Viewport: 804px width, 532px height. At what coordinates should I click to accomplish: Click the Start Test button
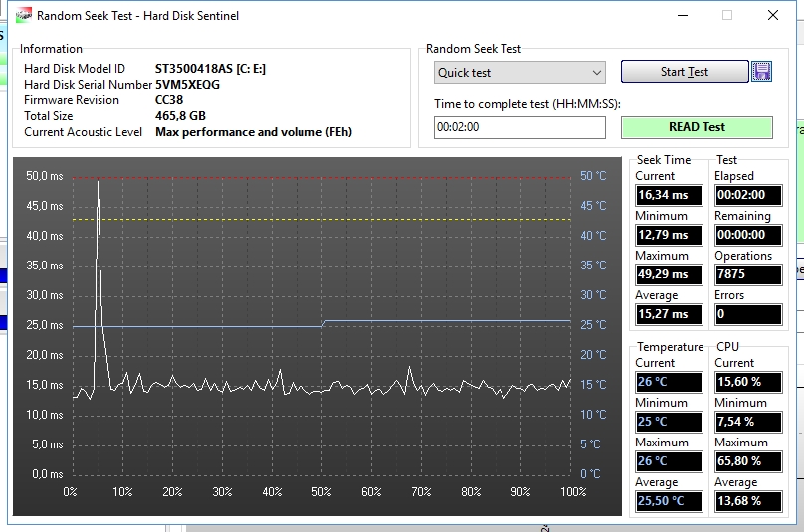click(685, 72)
